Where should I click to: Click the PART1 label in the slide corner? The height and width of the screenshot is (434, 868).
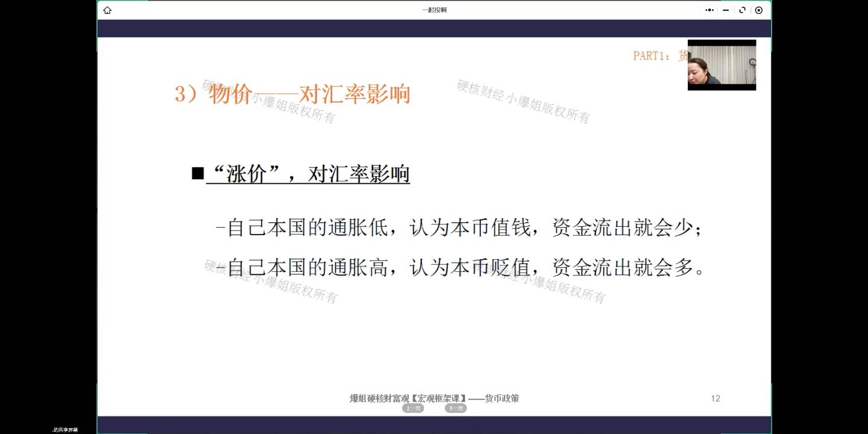[x=660, y=55]
